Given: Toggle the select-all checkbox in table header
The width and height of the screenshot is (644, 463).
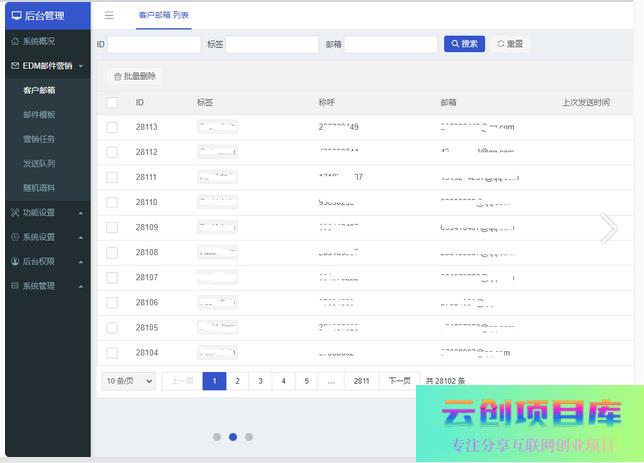Looking at the screenshot, I should coord(112,102).
